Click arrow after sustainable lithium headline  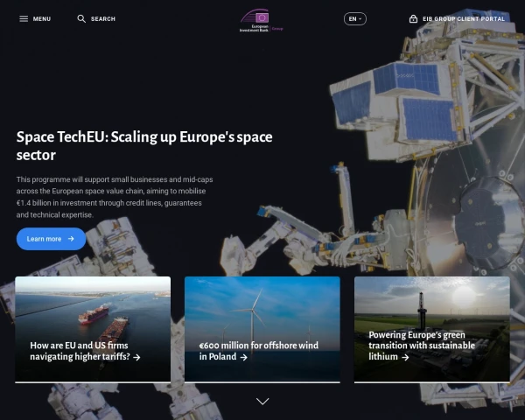coord(405,357)
